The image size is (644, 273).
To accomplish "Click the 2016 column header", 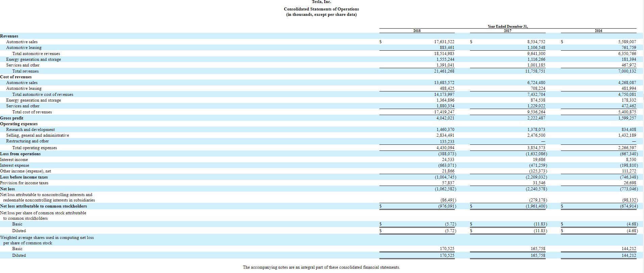I will pyautogui.click(x=598, y=31).
